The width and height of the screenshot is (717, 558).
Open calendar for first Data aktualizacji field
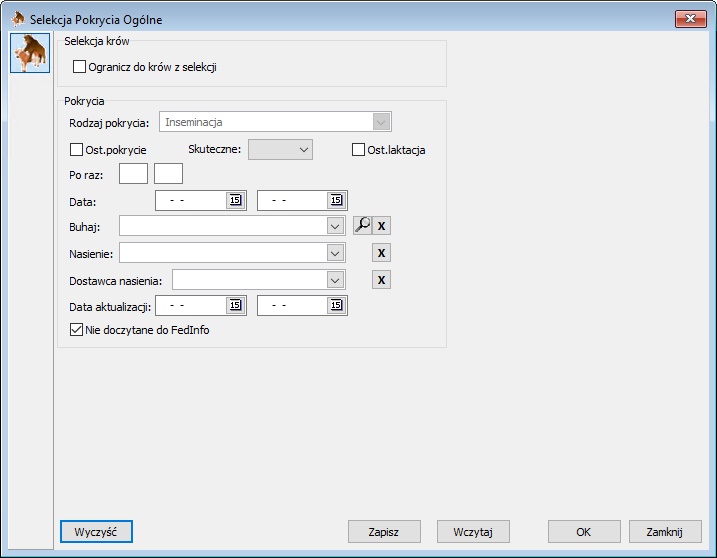click(x=235, y=306)
